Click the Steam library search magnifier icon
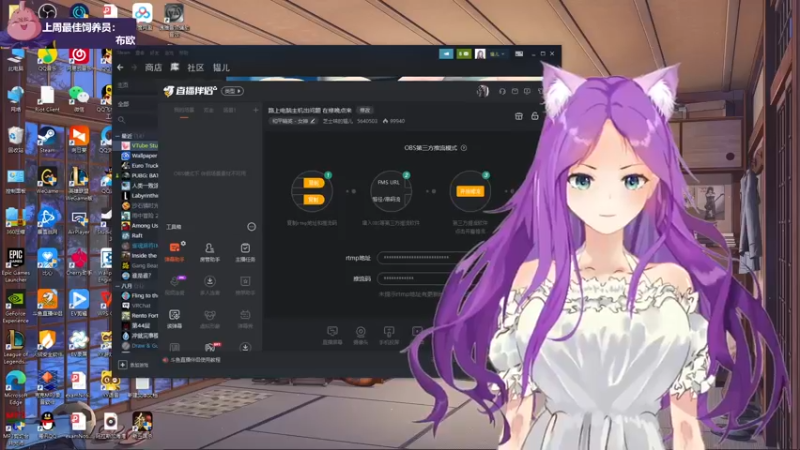The width and height of the screenshot is (800, 450). click(x=121, y=120)
